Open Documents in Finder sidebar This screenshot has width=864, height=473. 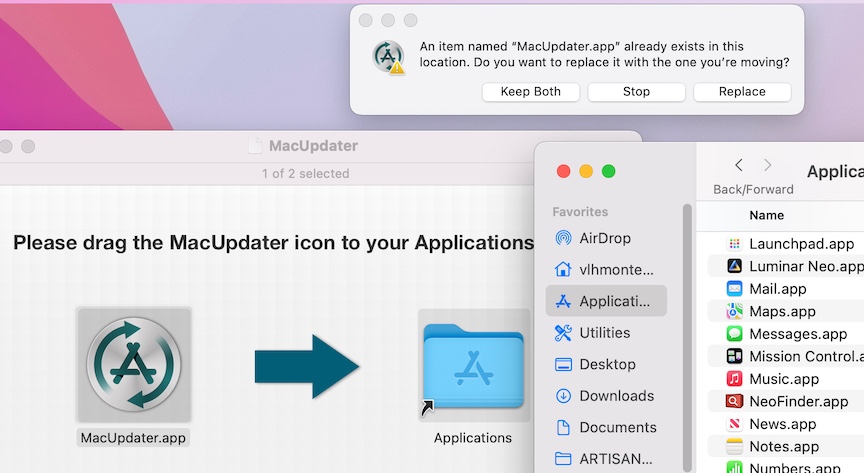click(x=606, y=427)
